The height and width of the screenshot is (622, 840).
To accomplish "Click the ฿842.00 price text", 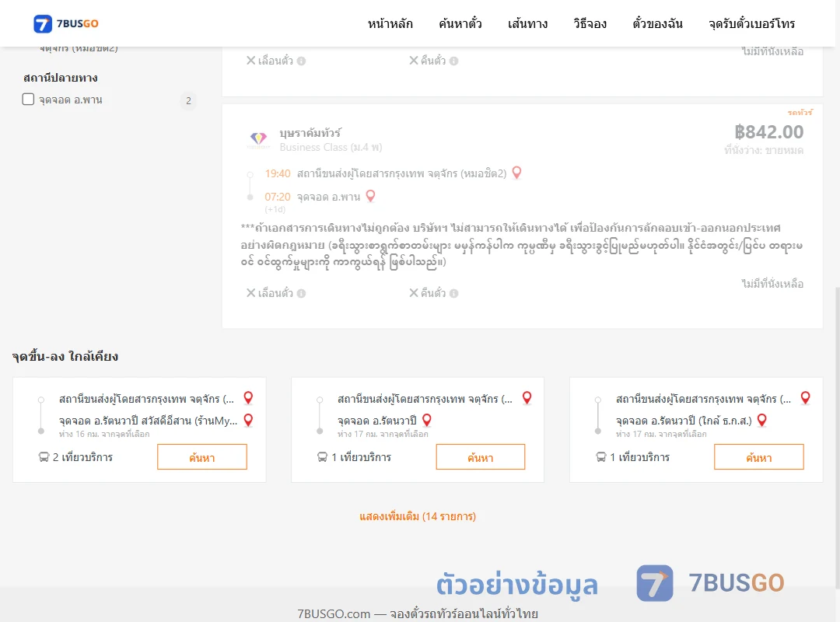I will point(768,132).
